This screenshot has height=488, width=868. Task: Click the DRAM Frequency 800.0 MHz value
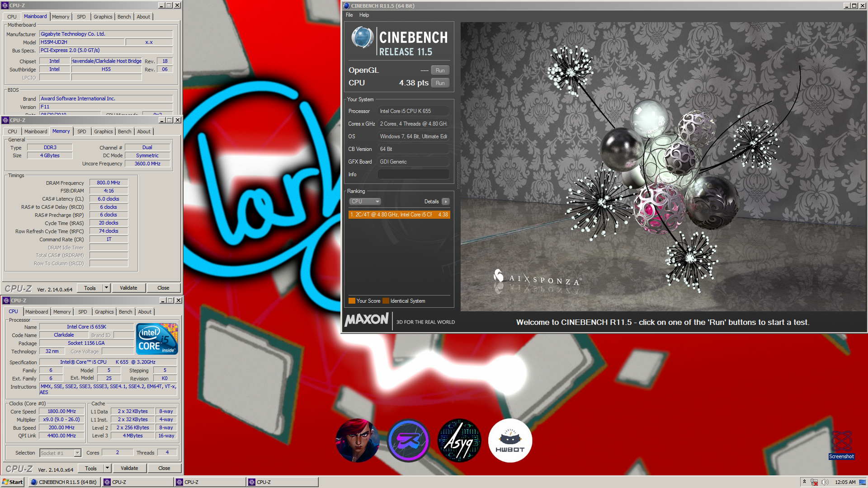tap(108, 183)
